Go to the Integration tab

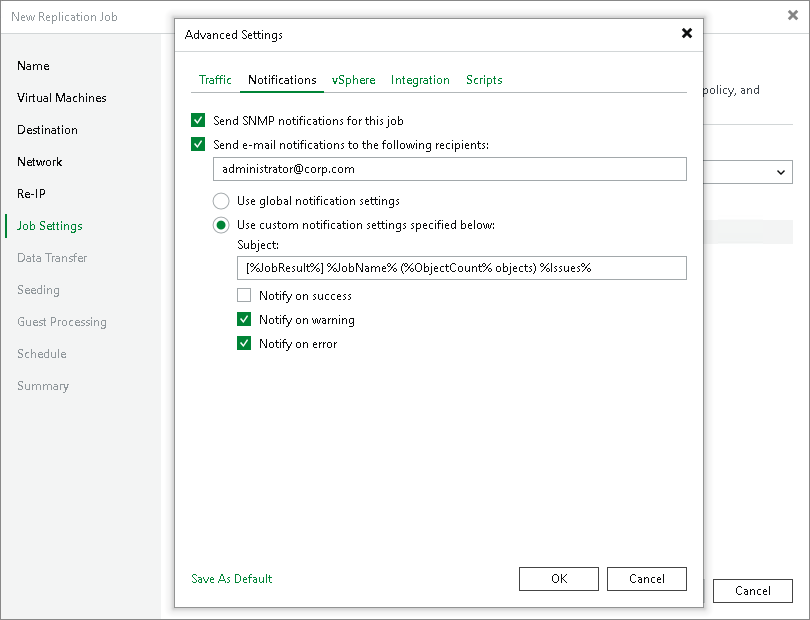[420, 80]
